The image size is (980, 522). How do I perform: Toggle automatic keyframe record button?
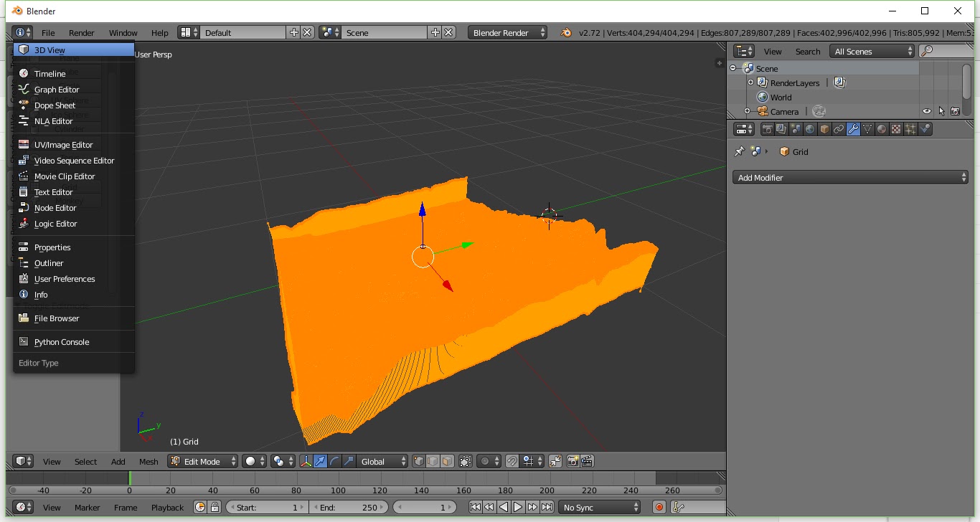659,507
